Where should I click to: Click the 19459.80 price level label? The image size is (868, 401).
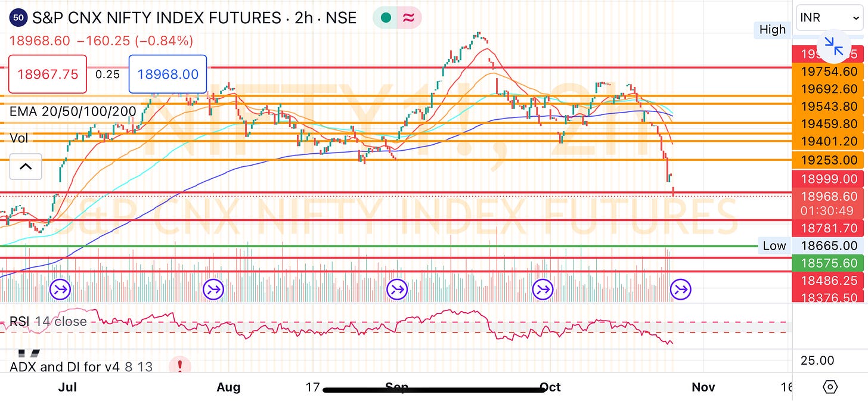click(829, 124)
